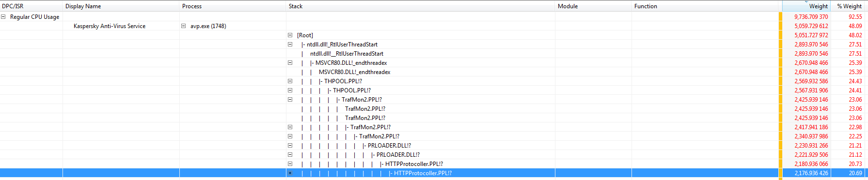Collapse the Regular CPU Usage group
Screen dimensions: 868x180
[x=3, y=16]
